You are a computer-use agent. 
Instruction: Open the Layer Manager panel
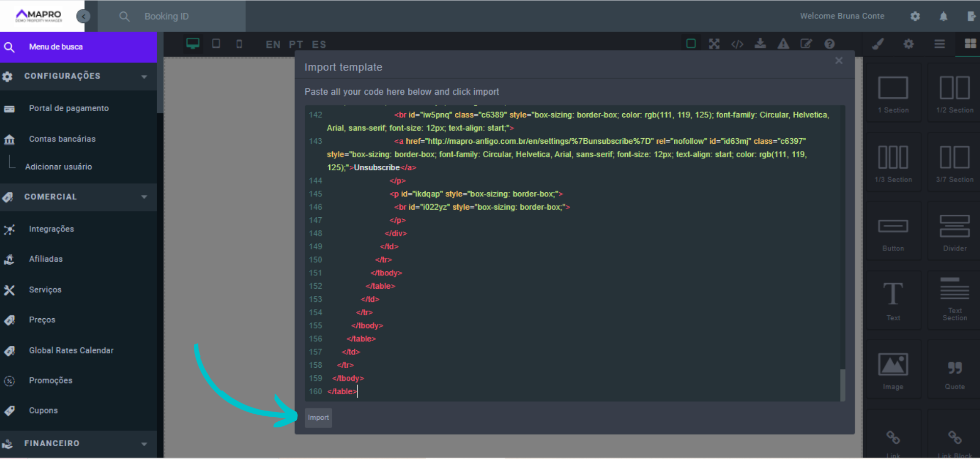(939, 44)
